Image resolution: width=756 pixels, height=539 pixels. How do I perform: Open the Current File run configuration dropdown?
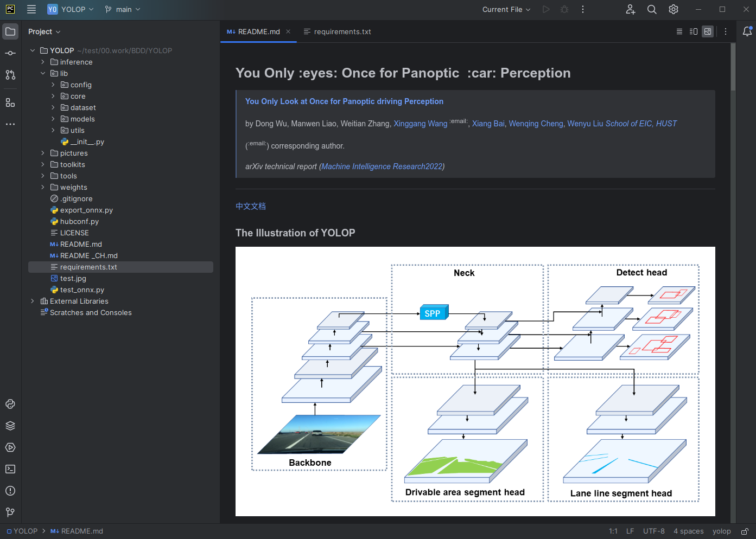tap(506, 9)
